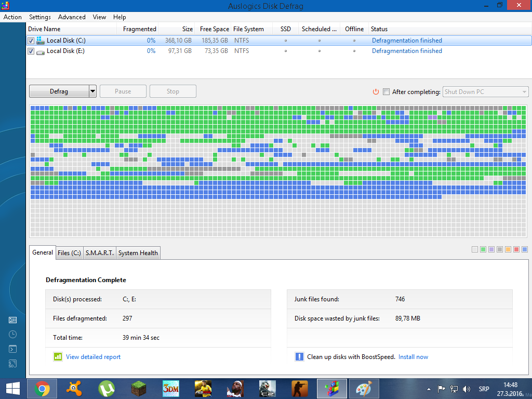Viewport: 532px width, 399px height.
Task: Open the SSD optimization sidebar icon
Action: pyautogui.click(x=12, y=364)
